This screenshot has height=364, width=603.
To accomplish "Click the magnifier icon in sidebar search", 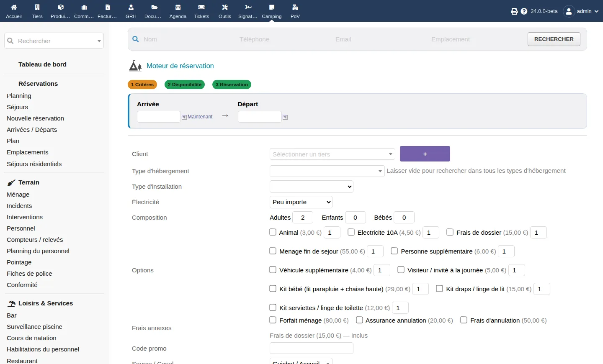I will click(x=10, y=41).
